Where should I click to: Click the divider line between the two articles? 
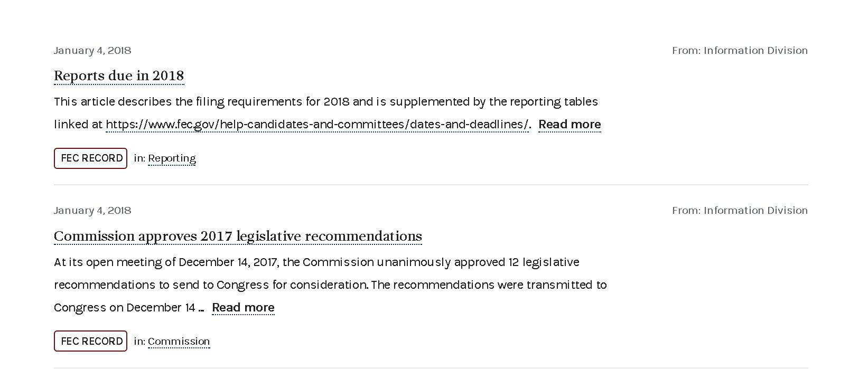click(x=431, y=185)
